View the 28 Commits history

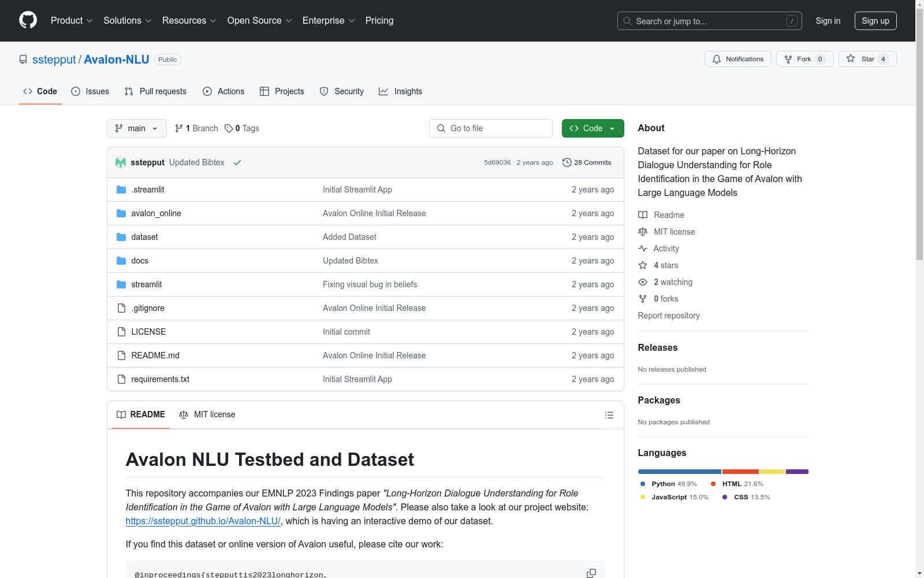pos(587,162)
